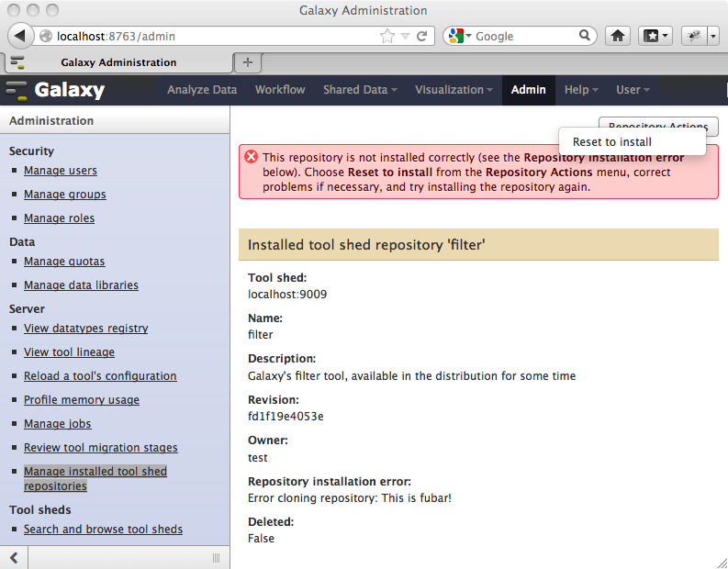This screenshot has width=728, height=569.
Task: Open Review tool migration stages link
Action: (101, 448)
